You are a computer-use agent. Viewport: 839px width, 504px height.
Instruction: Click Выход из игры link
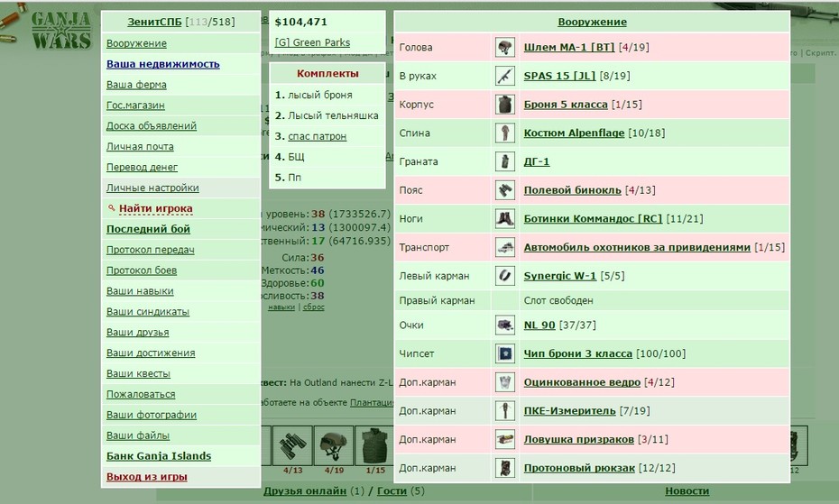pos(147,477)
